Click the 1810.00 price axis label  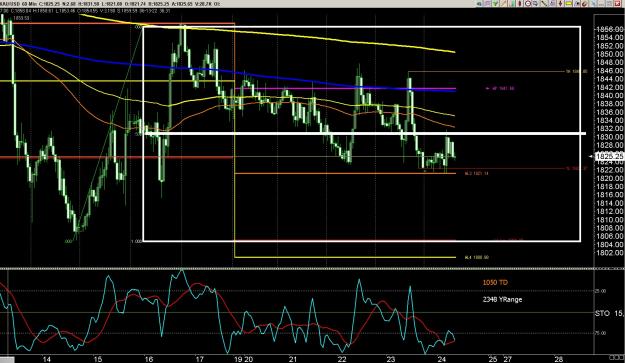[x=609, y=220]
